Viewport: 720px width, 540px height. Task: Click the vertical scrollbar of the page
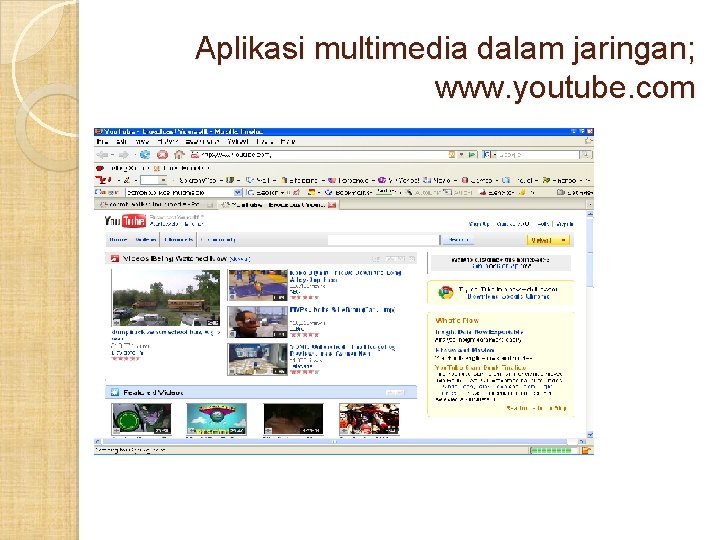click(x=590, y=324)
